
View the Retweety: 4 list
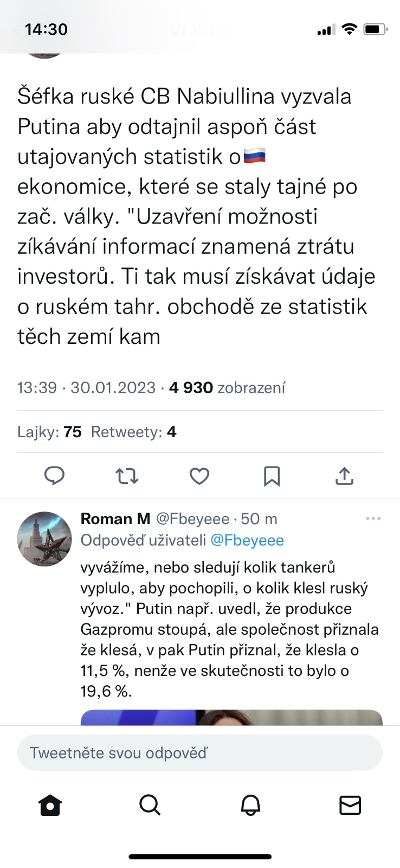click(133, 432)
